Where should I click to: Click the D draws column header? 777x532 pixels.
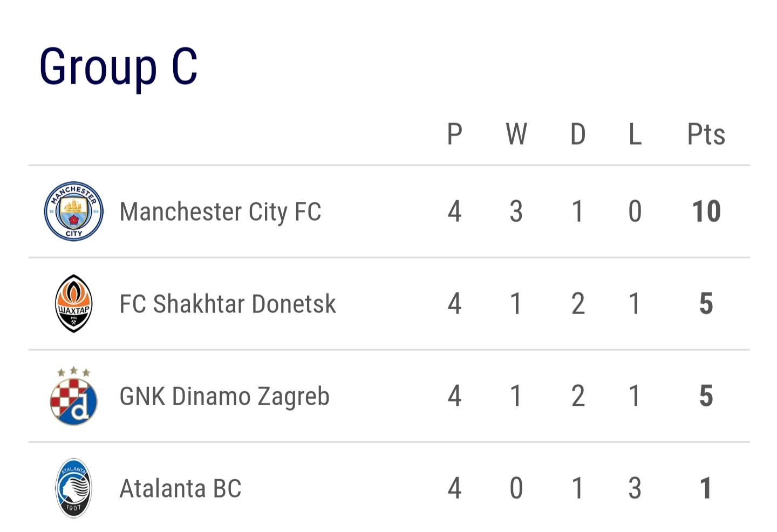tap(578, 134)
